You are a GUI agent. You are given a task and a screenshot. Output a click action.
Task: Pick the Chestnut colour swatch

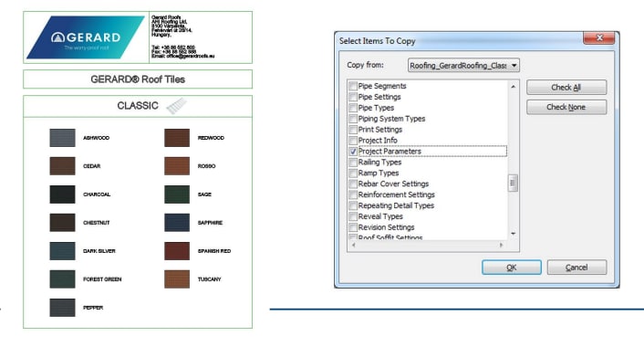tap(62, 223)
